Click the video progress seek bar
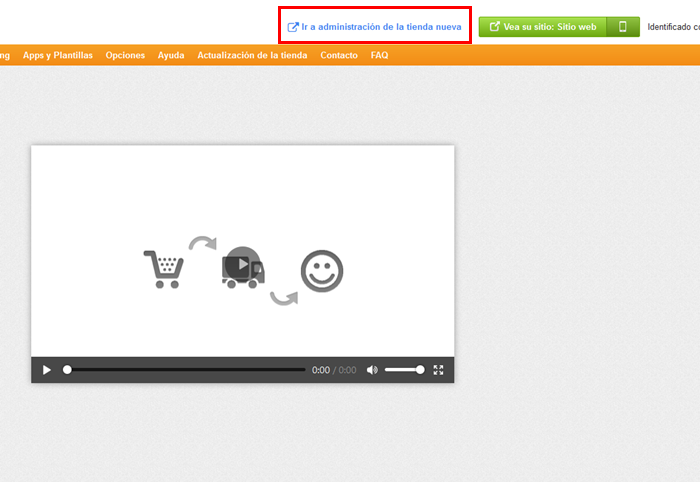 [185, 370]
